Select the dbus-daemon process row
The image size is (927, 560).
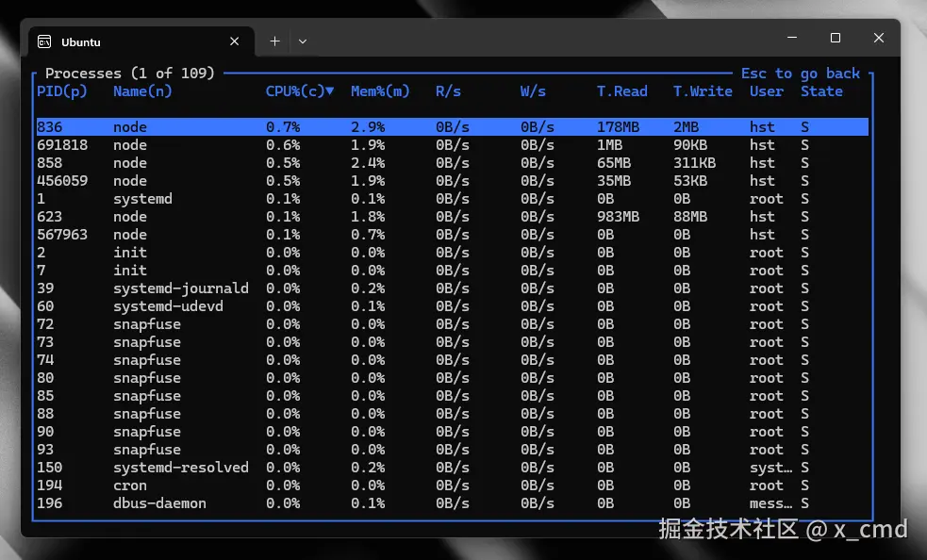click(x=453, y=503)
